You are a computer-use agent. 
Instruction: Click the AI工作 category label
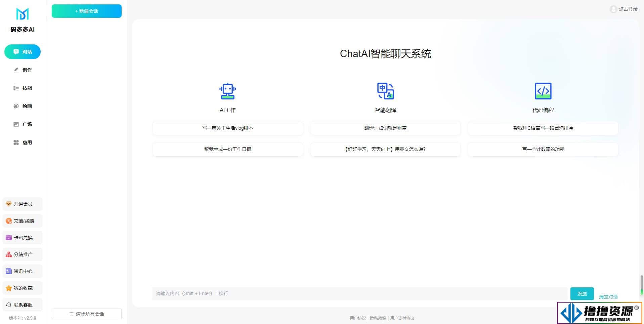pyautogui.click(x=228, y=110)
